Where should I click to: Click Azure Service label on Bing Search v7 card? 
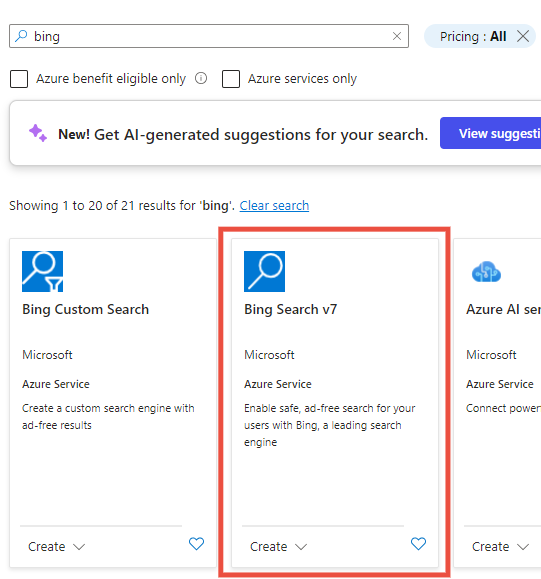278,384
